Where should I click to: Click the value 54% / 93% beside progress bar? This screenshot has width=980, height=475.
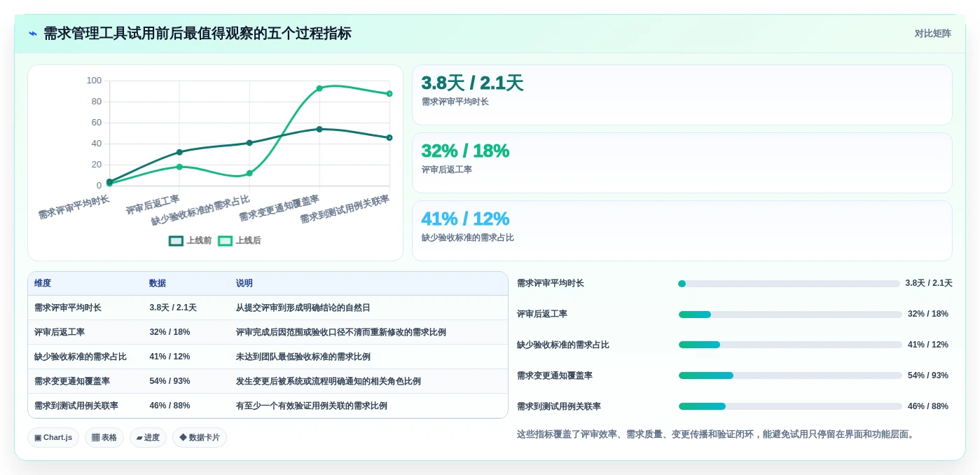[x=928, y=376]
